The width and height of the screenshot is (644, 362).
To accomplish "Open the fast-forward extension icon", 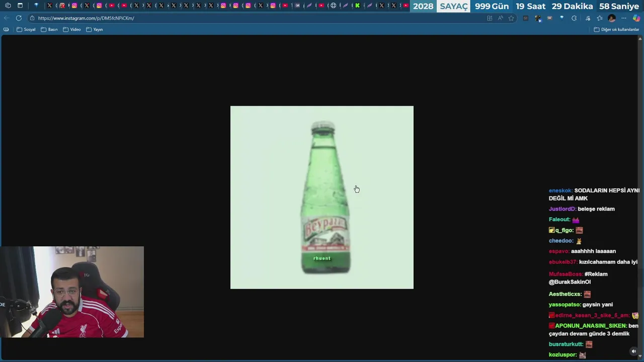I will pos(549,18).
